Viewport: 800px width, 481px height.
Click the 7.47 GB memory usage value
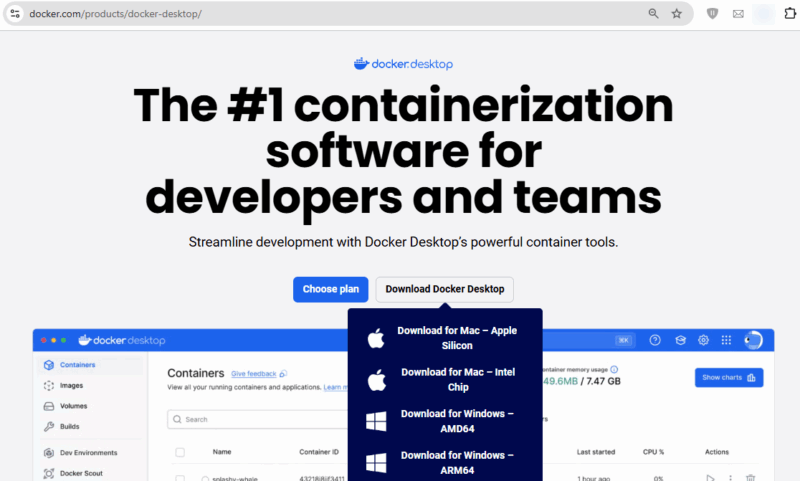[604, 381]
